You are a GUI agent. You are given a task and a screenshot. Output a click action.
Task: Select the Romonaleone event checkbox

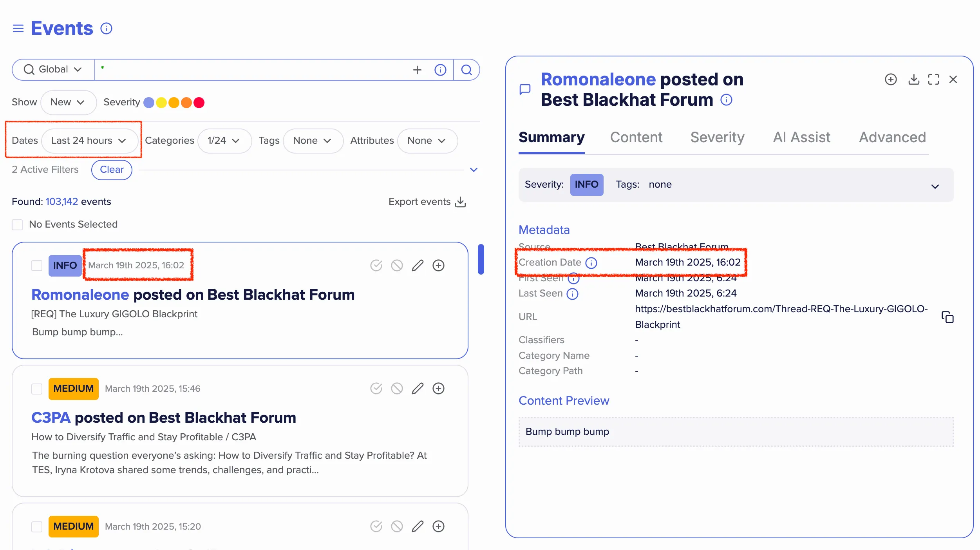(37, 266)
